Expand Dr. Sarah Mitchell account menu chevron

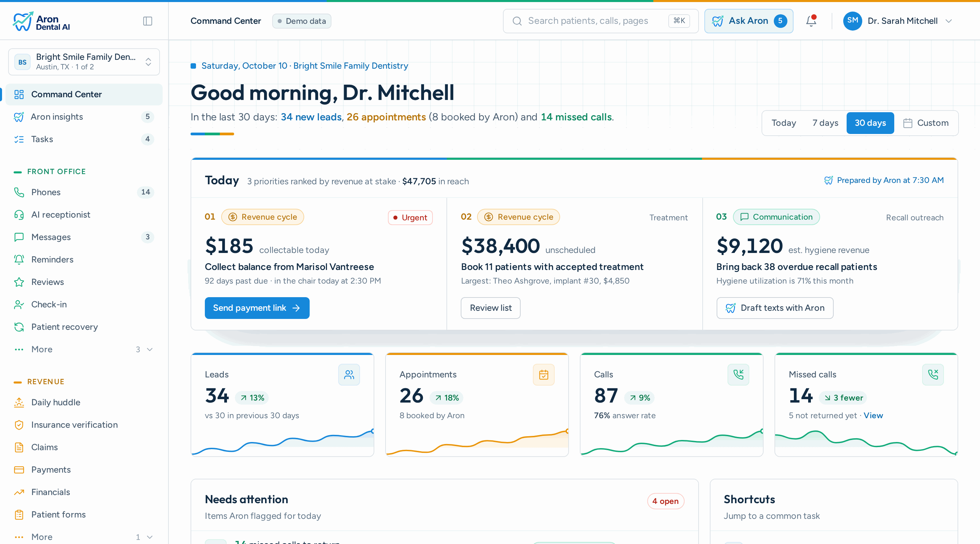[x=949, y=21]
